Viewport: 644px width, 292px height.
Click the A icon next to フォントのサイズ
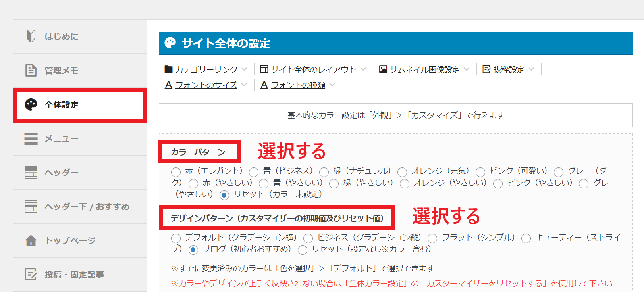(168, 85)
